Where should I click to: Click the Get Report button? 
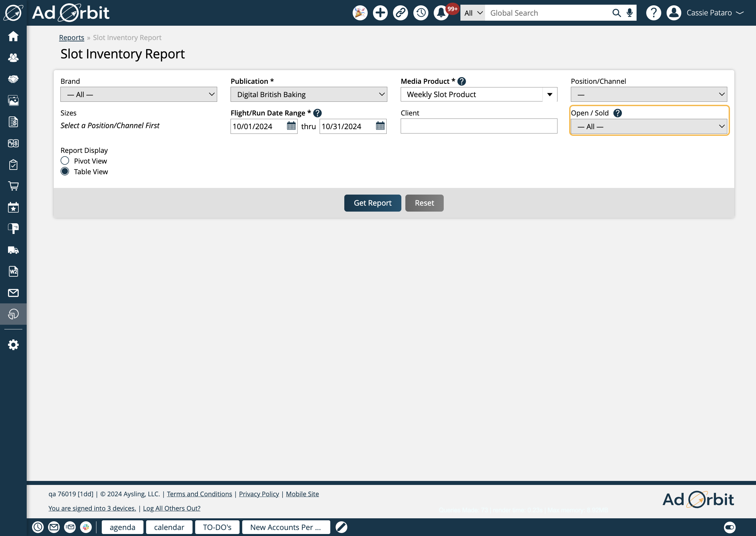(372, 203)
